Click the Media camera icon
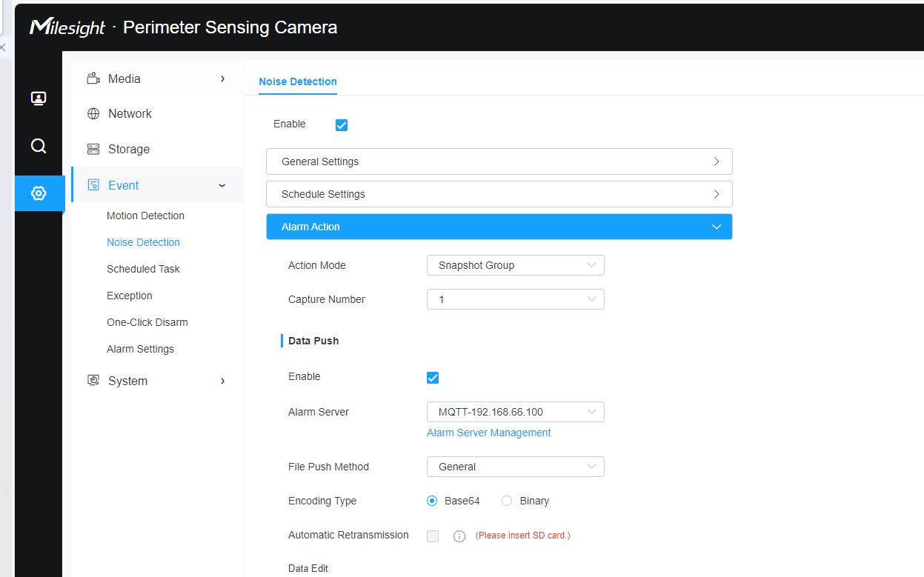The height and width of the screenshot is (577, 924). [93, 79]
